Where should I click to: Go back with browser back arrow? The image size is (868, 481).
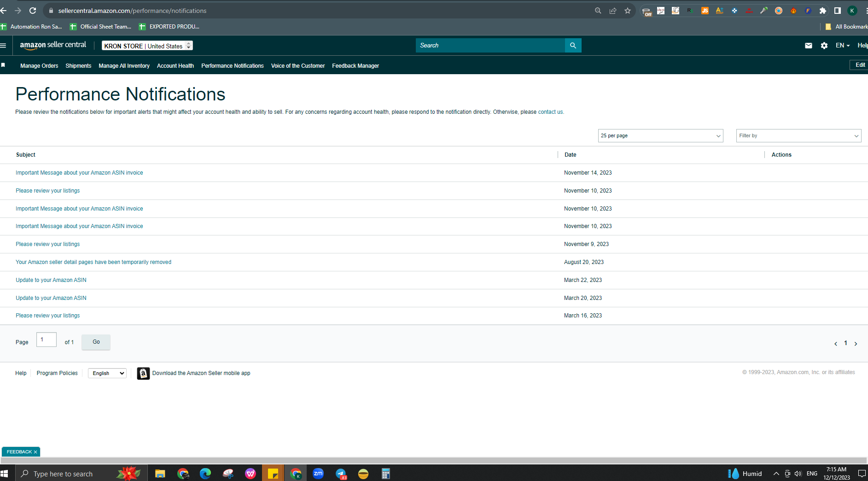4,11
